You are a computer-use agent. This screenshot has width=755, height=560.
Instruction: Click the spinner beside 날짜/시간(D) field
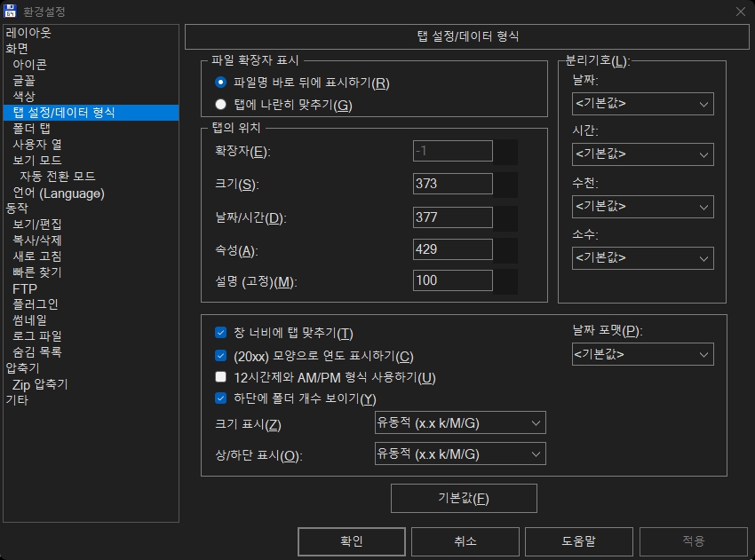tap(505, 218)
